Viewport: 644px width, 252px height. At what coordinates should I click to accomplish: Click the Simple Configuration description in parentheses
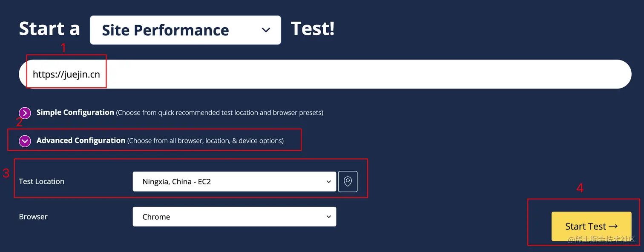(x=220, y=113)
